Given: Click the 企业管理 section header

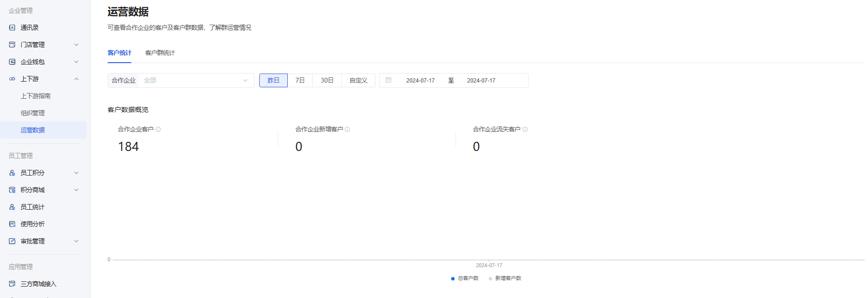Looking at the screenshot, I should (21, 10).
